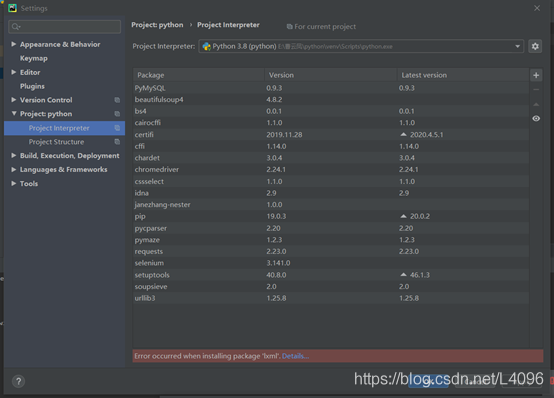Click Project: python breadcrumb
This screenshot has height=398, width=554.
tap(157, 25)
